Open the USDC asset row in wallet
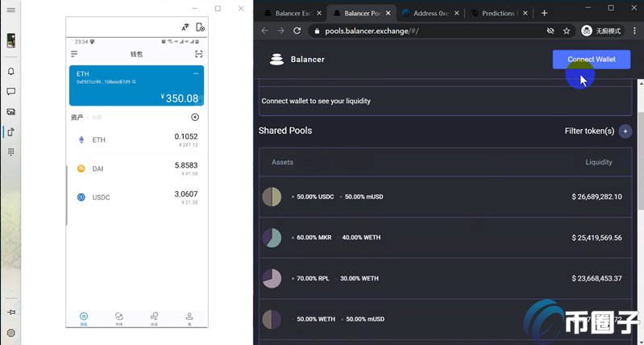The width and height of the screenshot is (644, 345). (x=136, y=197)
